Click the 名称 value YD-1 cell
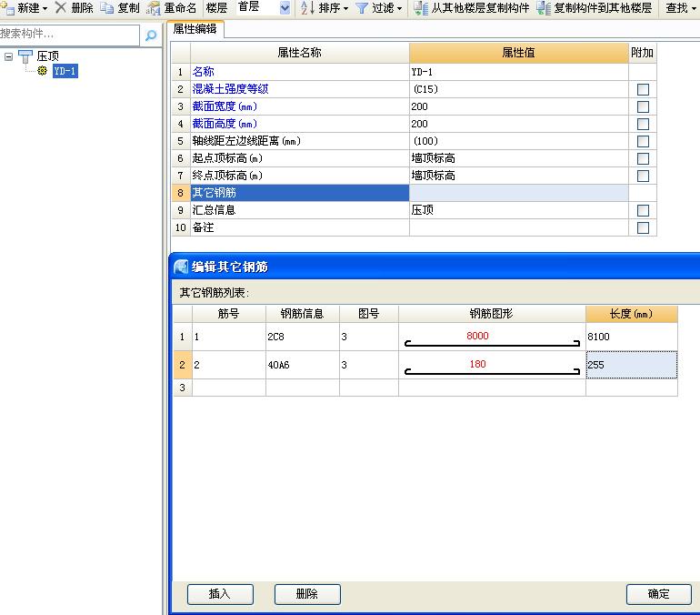 click(519, 72)
